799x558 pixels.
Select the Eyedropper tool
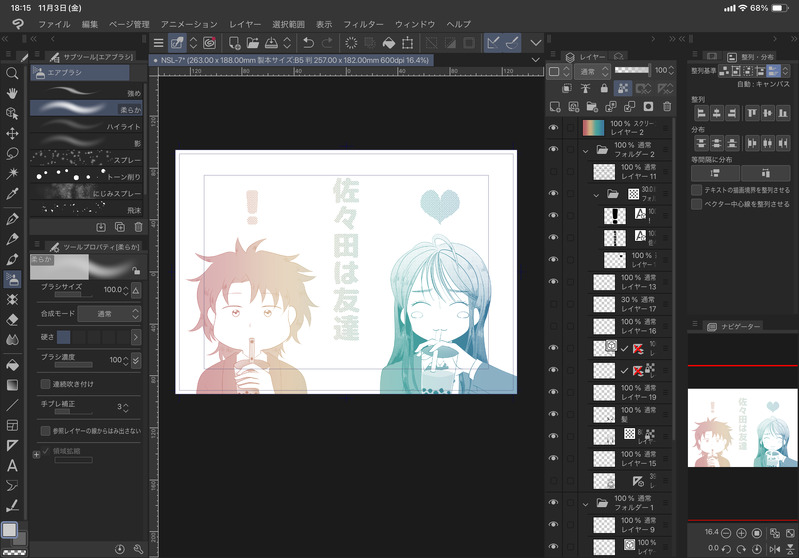coord(12,194)
